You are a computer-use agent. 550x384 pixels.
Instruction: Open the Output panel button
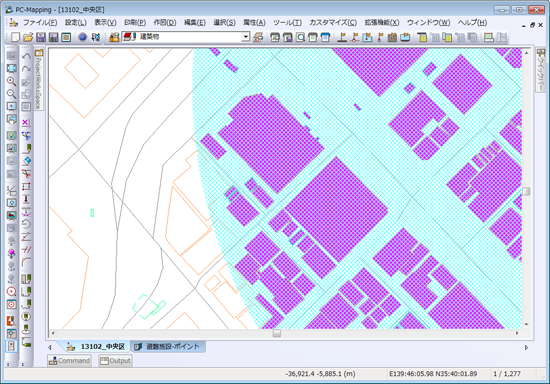click(115, 361)
